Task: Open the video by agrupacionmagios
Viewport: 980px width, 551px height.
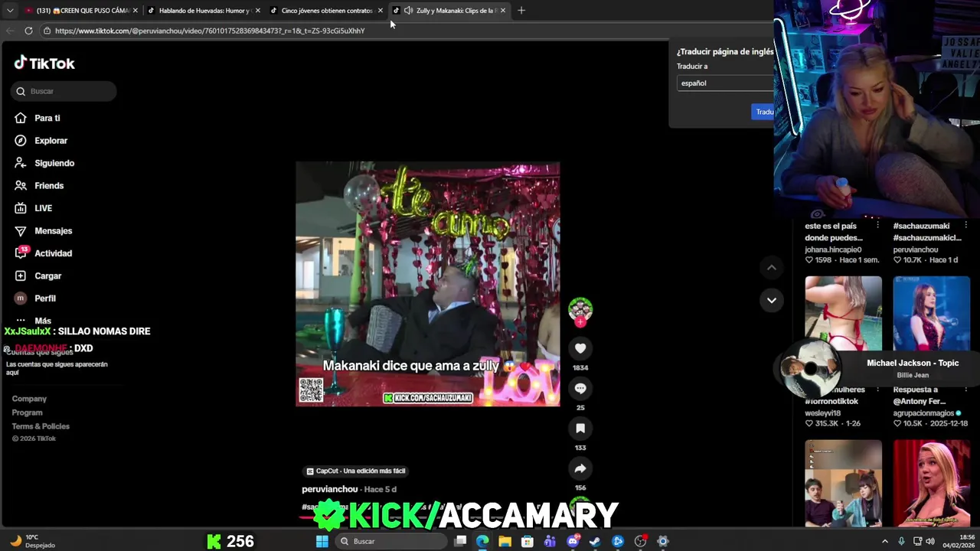Action: tap(923, 413)
